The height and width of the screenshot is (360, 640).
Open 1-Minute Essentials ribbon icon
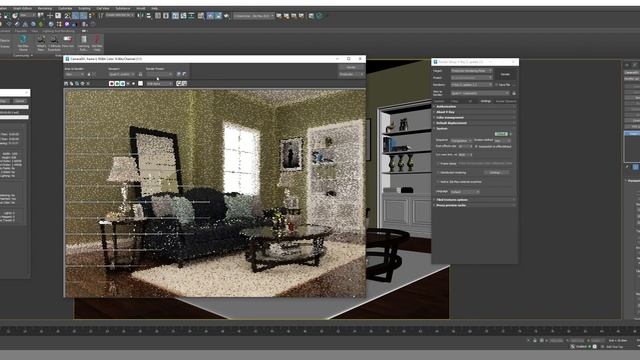[54, 43]
